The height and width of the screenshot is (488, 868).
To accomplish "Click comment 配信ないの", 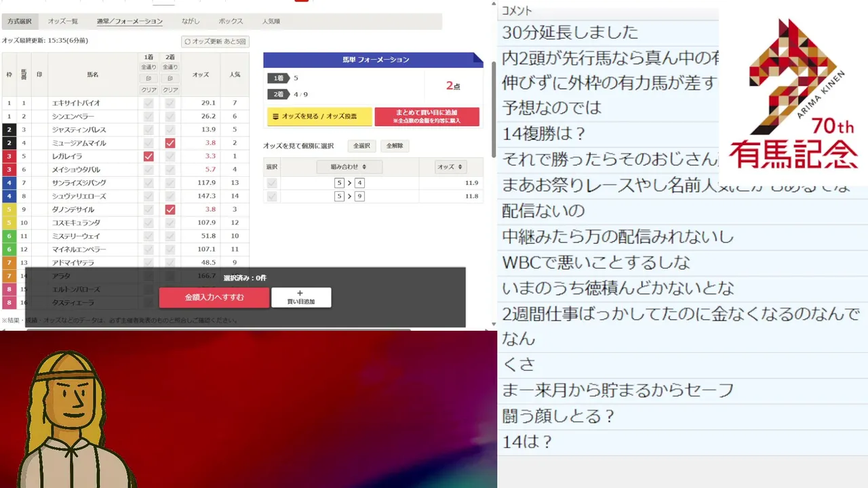I will [543, 211].
